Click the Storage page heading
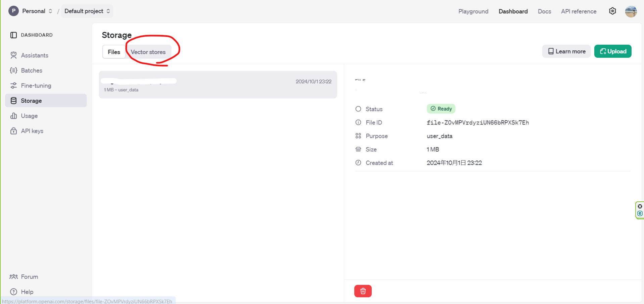Screen dimensions: 644x304 pyautogui.click(x=117, y=35)
